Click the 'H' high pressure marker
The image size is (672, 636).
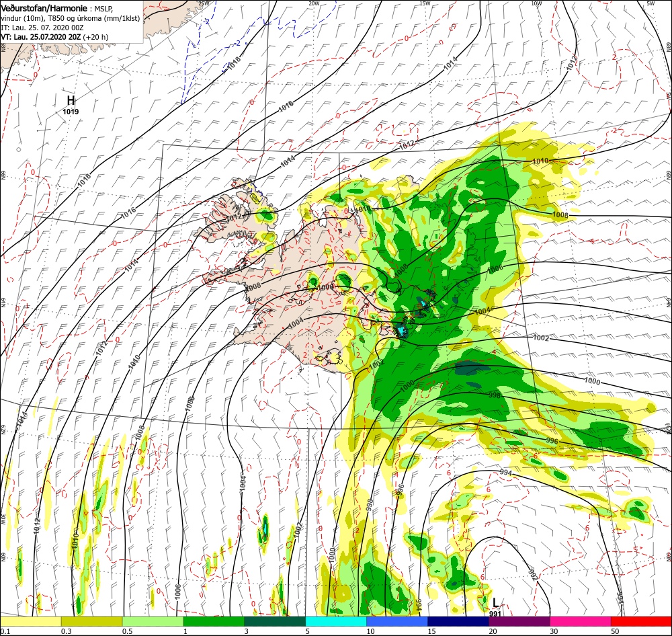coord(71,100)
